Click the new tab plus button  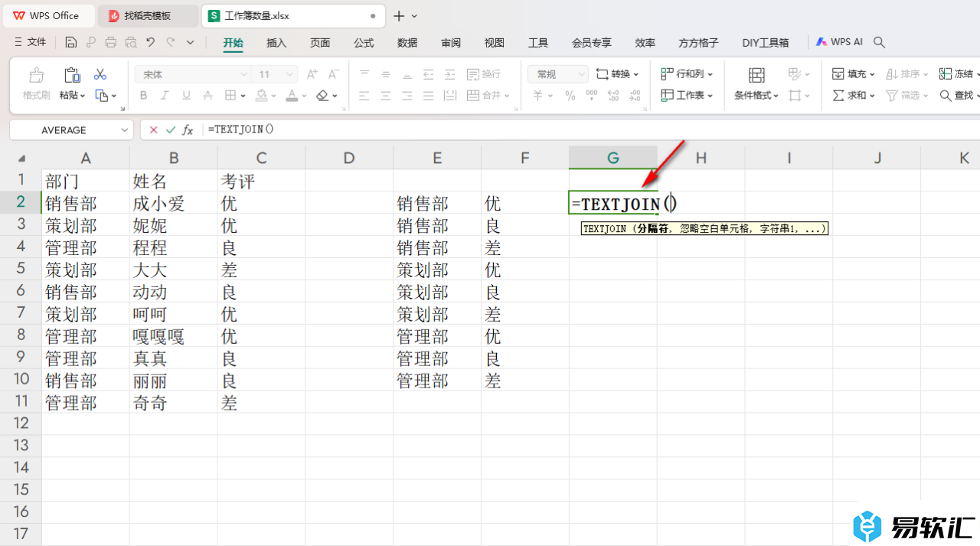coord(399,16)
